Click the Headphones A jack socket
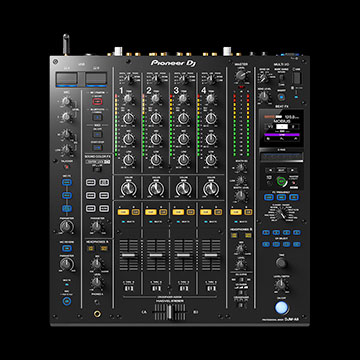This screenshot has width=360, height=360. (97, 313)
